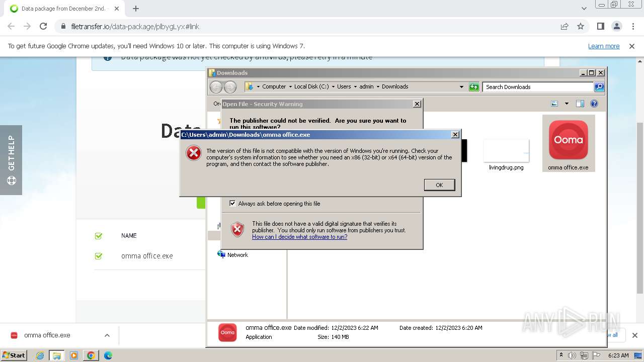Toggle the checkbox next to NAME header
Screen dimensions: 644x362
click(99, 236)
